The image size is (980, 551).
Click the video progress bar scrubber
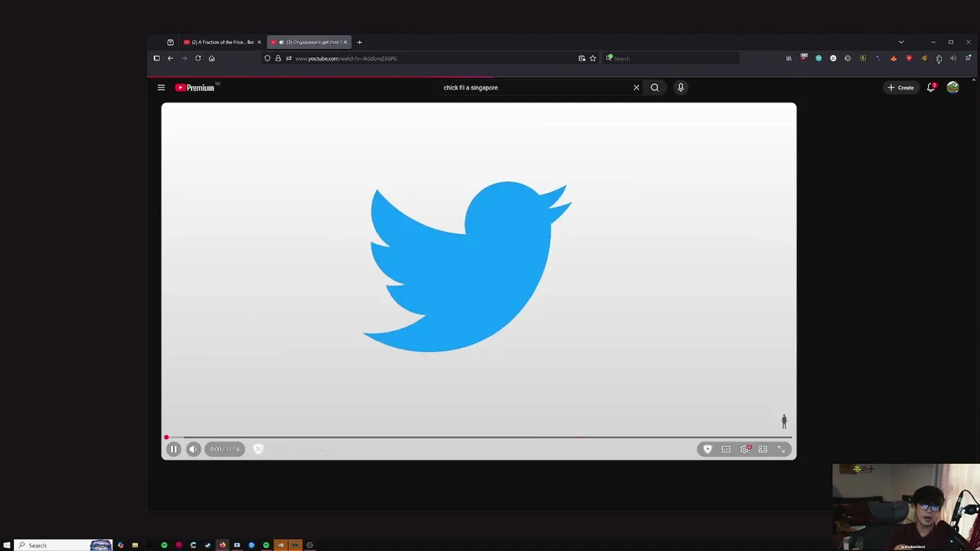[166, 438]
